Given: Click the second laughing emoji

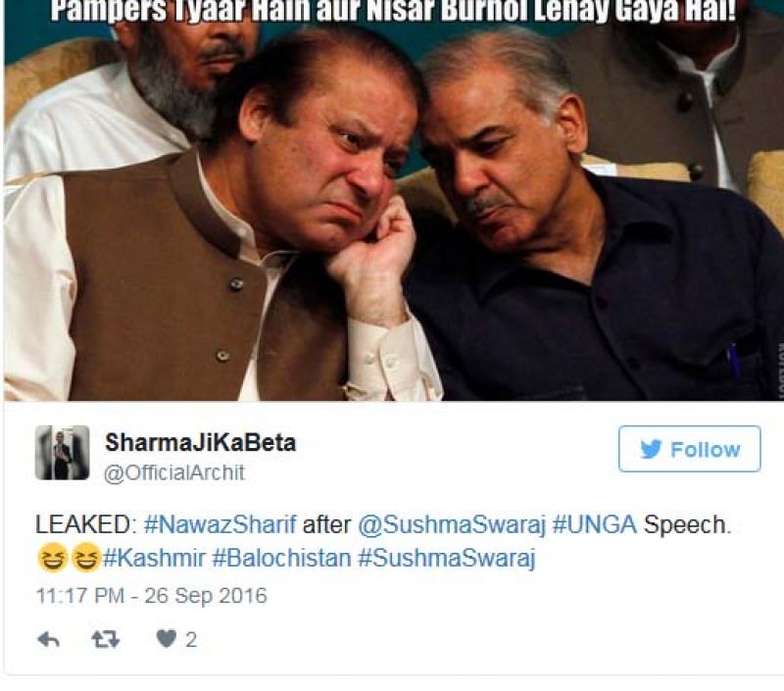Looking at the screenshot, I should click(x=86, y=557).
